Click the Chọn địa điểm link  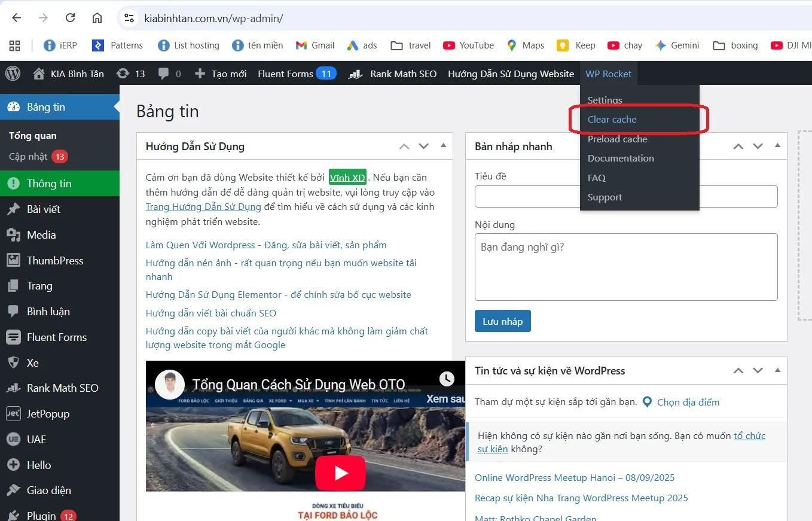pyautogui.click(x=688, y=402)
